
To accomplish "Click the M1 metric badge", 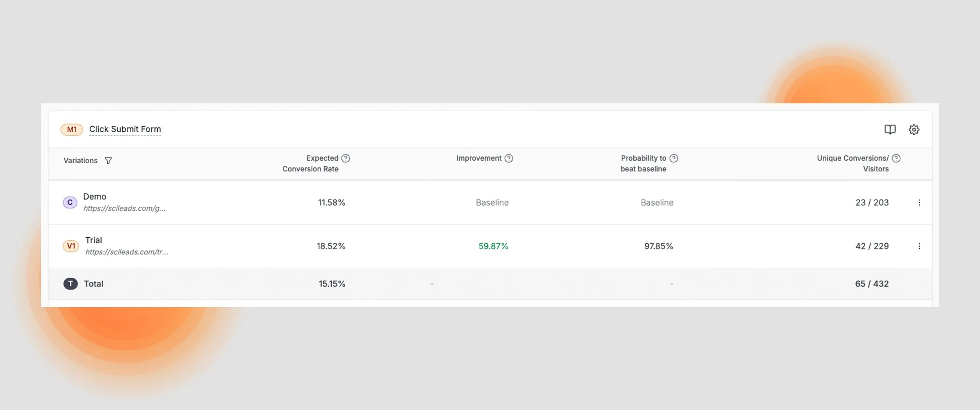I will [x=72, y=129].
